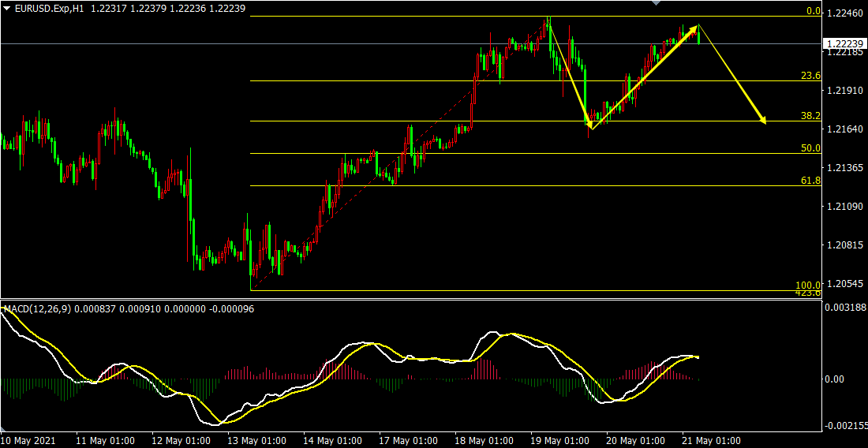Click the current price tag 1.22239 on price axis
Screen dimensions: 868x448
(845, 43)
